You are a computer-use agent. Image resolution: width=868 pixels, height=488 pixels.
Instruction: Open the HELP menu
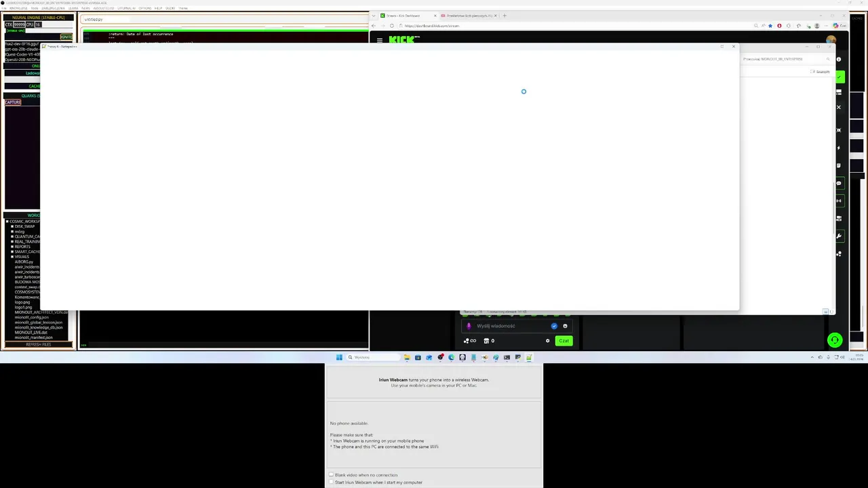point(158,8)
